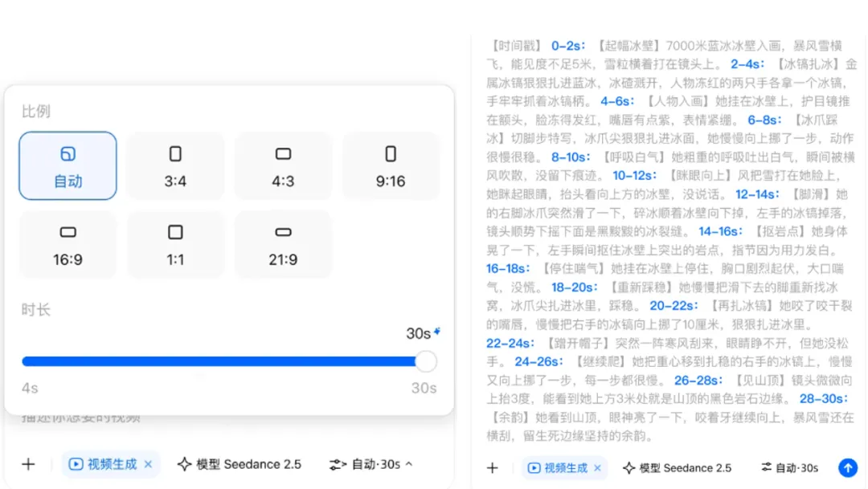
Task: Remove the 视频生成 tag in right panel
Action: point(597,468)
